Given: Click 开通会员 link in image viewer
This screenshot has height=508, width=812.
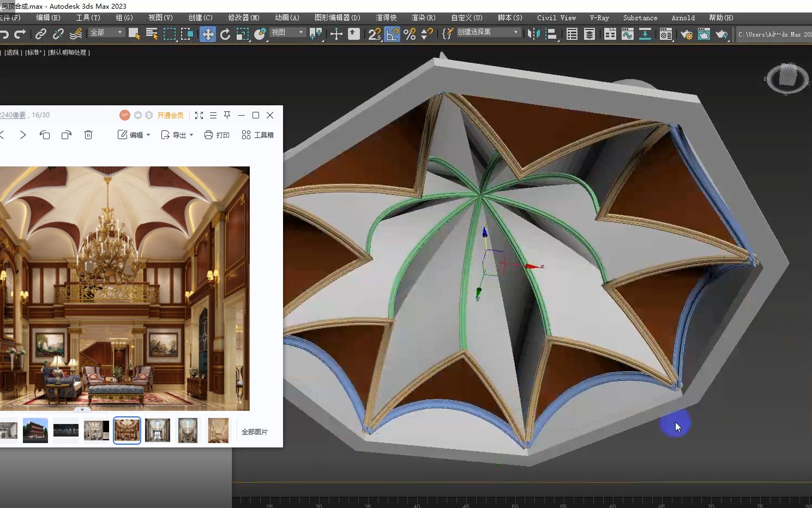Looking at the screenshot, I should [170, 115].
